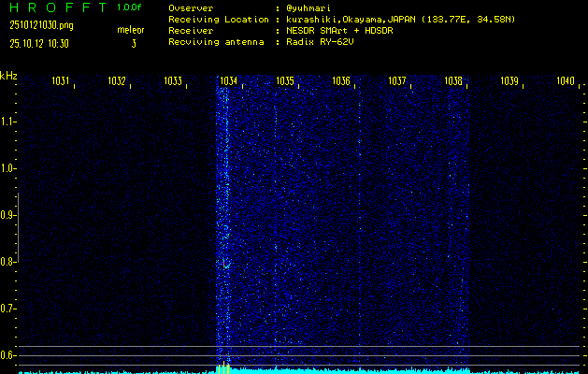Select the version label 1.00f
588x374 pixels.
129,7
